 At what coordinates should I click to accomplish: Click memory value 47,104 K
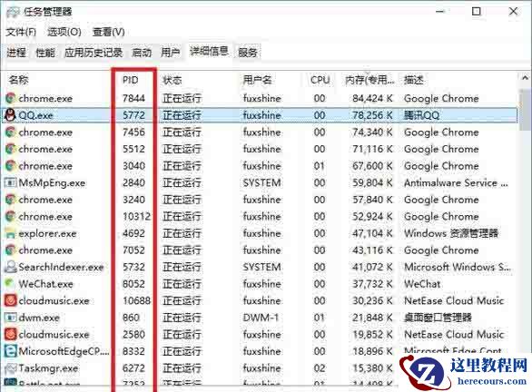pyautogui.click(x=372, y=233)
